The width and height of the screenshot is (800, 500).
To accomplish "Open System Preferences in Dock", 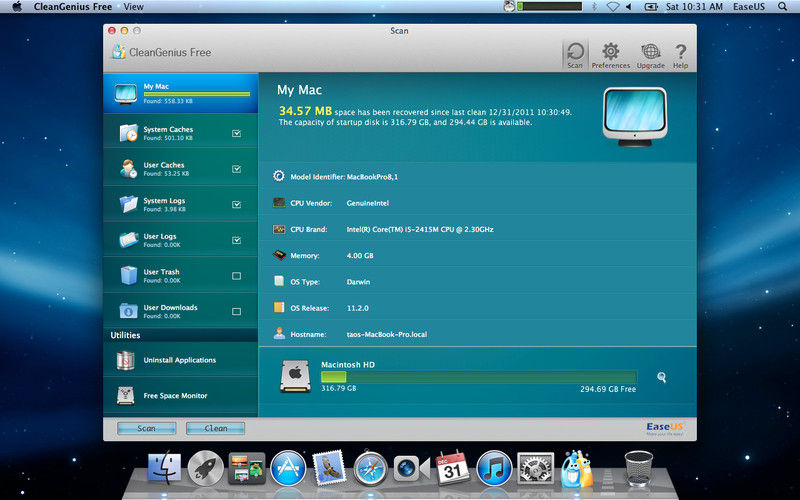I will point(535,468).
